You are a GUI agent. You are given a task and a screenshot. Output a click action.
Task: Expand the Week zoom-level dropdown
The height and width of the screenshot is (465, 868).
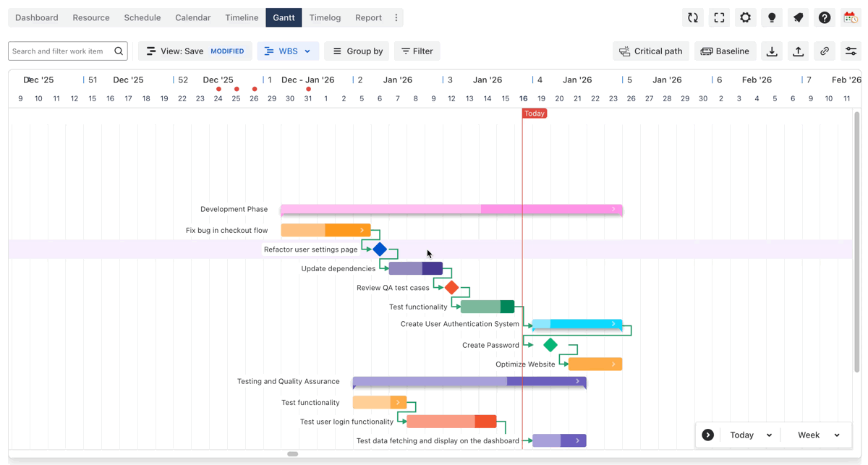(x=818, y=435)
